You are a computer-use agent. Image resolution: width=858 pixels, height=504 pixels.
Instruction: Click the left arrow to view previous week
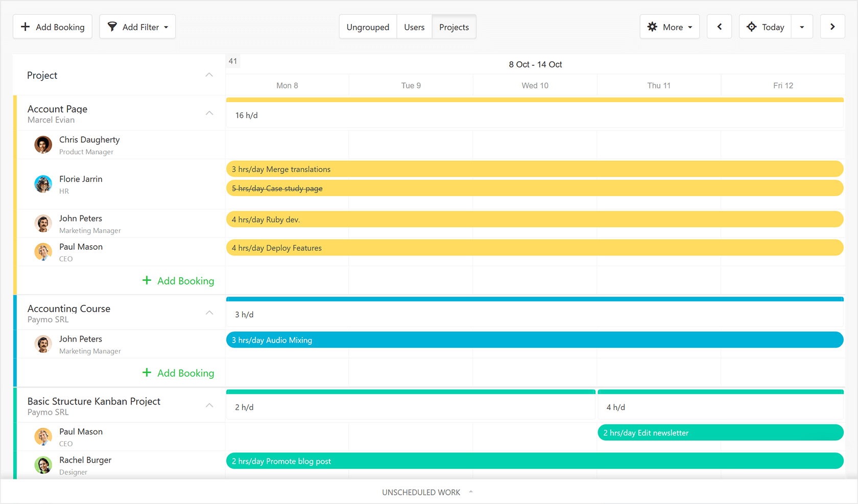719,27
